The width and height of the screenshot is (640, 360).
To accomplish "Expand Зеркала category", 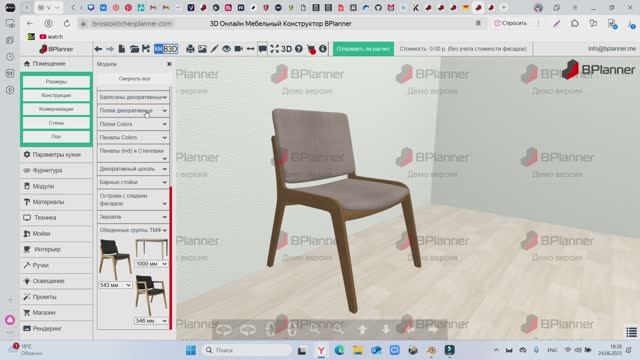I will [x=133, y=217].
